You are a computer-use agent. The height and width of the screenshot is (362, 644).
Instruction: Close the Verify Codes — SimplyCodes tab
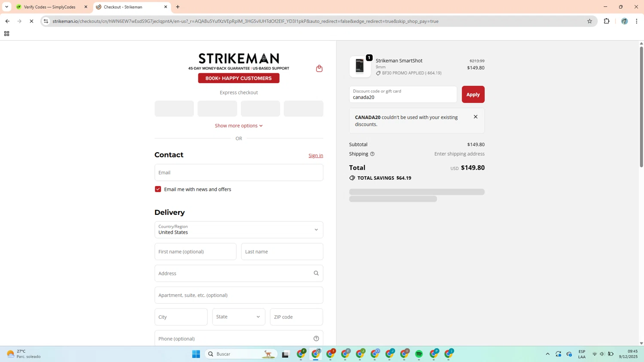85,7
